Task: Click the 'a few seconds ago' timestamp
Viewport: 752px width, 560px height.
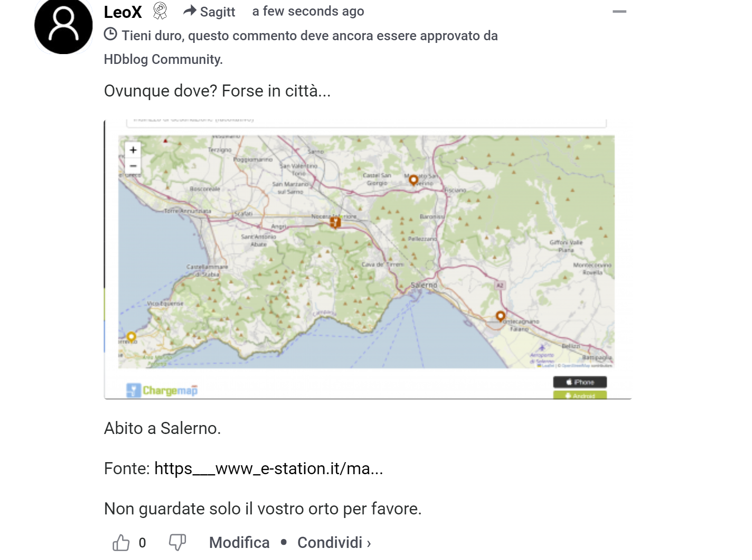Action: point(308,11)
